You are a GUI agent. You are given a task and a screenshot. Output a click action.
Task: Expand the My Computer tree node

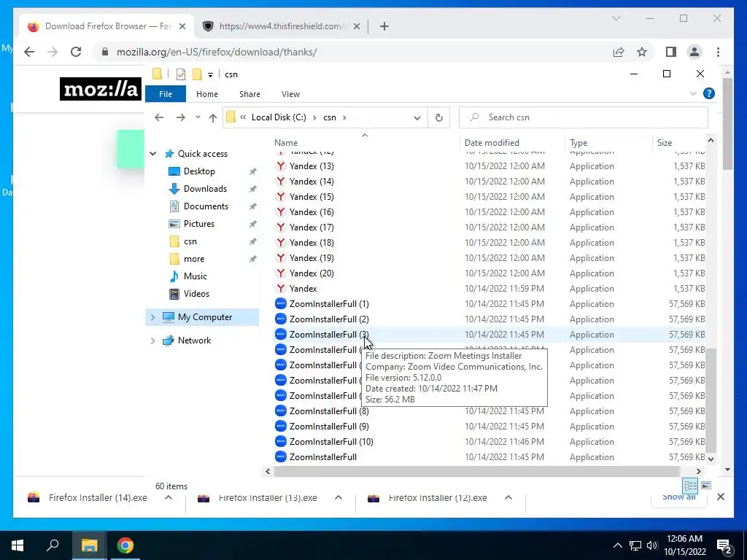153,317
